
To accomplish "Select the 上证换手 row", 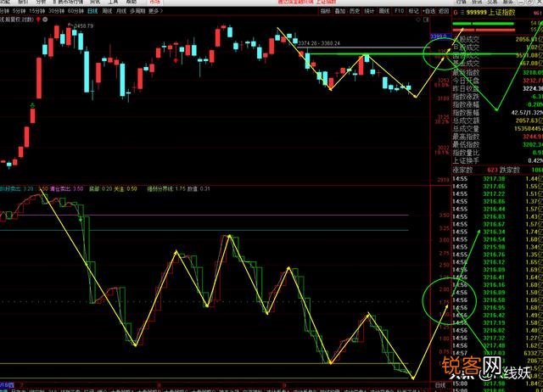I will 498,160.
